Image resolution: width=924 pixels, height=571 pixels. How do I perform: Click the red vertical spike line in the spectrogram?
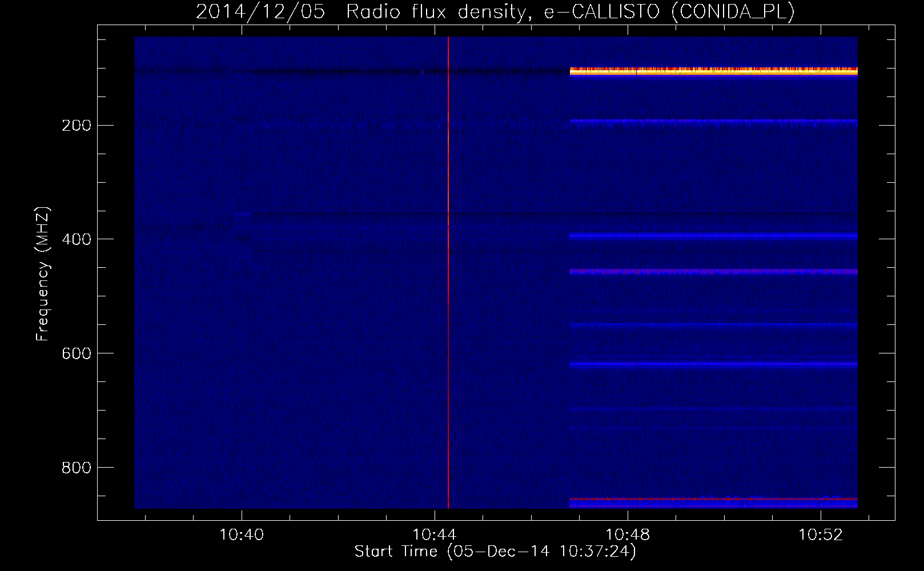point(448,272)
